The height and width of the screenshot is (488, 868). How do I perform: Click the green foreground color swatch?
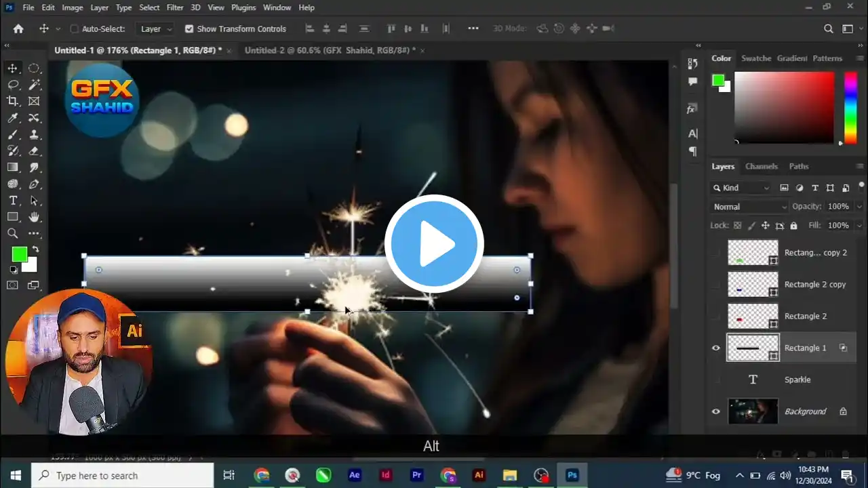click(x=18, y=254)
